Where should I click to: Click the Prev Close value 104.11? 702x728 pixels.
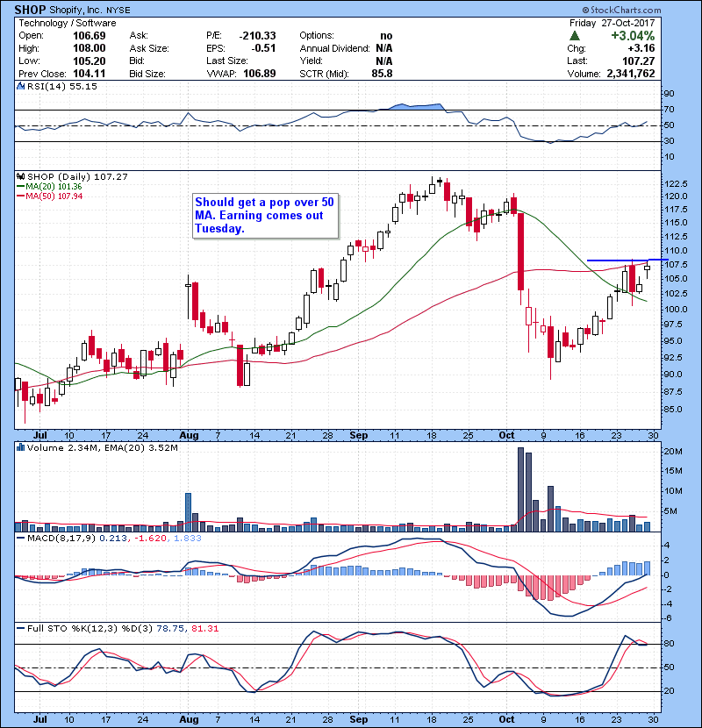(x=90, y=74)
